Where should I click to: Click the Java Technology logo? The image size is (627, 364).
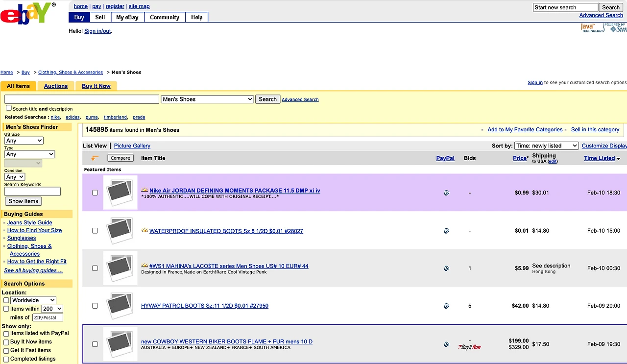(x=592, y=28)
